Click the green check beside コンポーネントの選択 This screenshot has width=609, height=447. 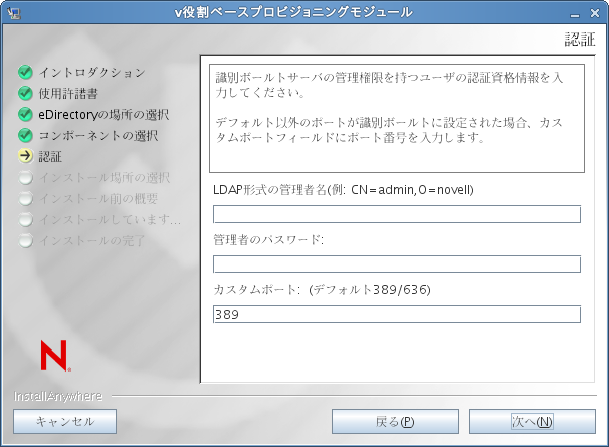click(x=25, y=135)
